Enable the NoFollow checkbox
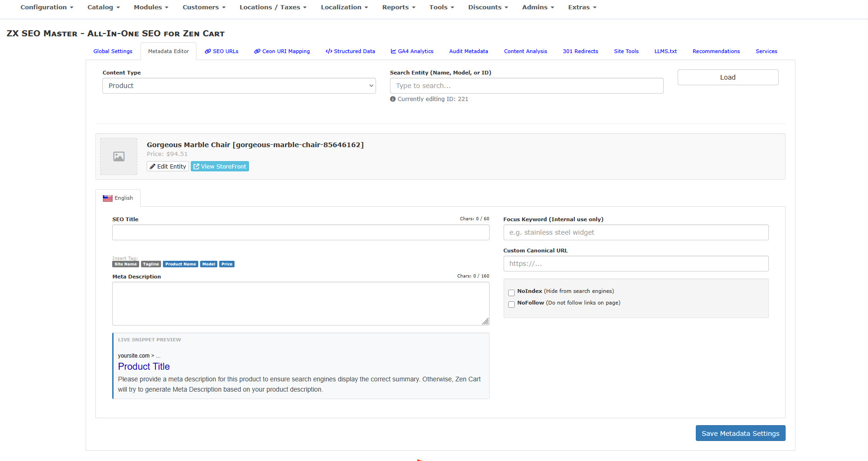868x461 pixels. coord(511,305)
